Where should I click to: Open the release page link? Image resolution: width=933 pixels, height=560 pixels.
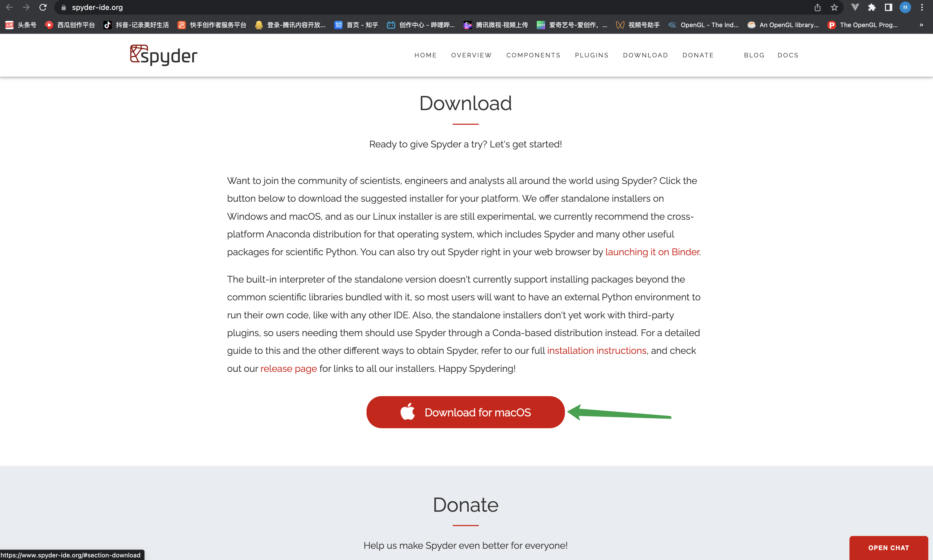(289, 369)
